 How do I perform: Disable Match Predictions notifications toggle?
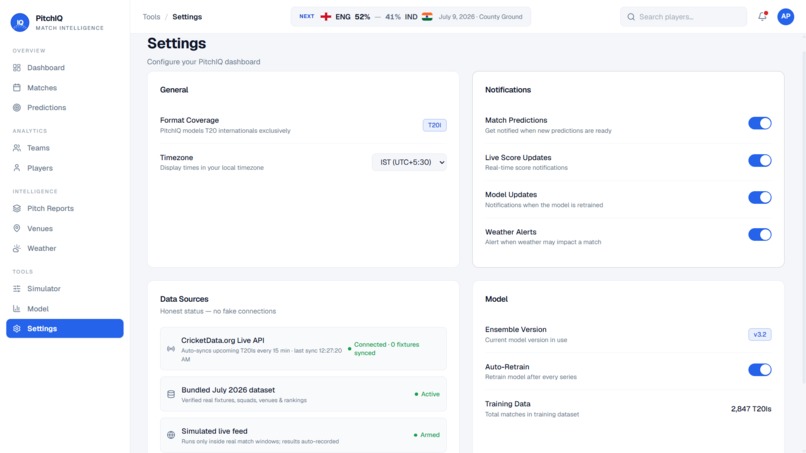[760, 123]
